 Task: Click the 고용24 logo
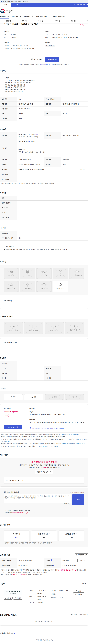tap(8, 11)
